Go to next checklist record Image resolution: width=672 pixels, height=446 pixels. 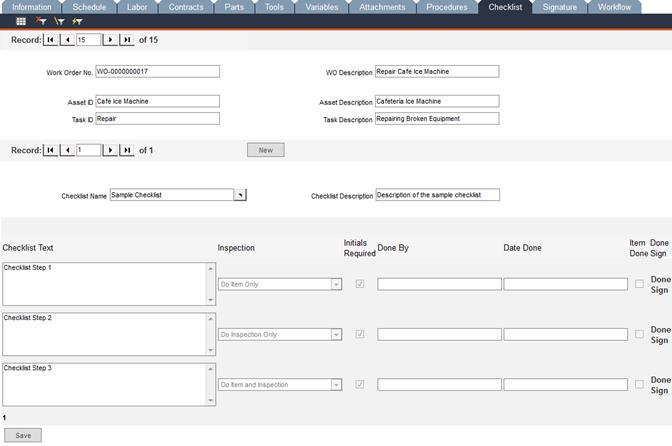[x=110, y=150]
